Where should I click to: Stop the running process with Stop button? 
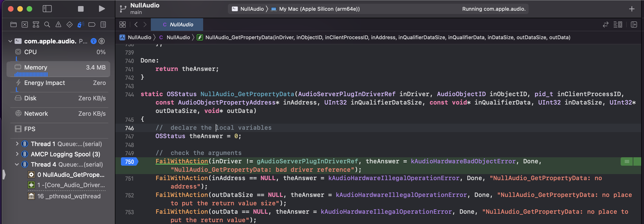pyautogui.click(x=81, y=9)
